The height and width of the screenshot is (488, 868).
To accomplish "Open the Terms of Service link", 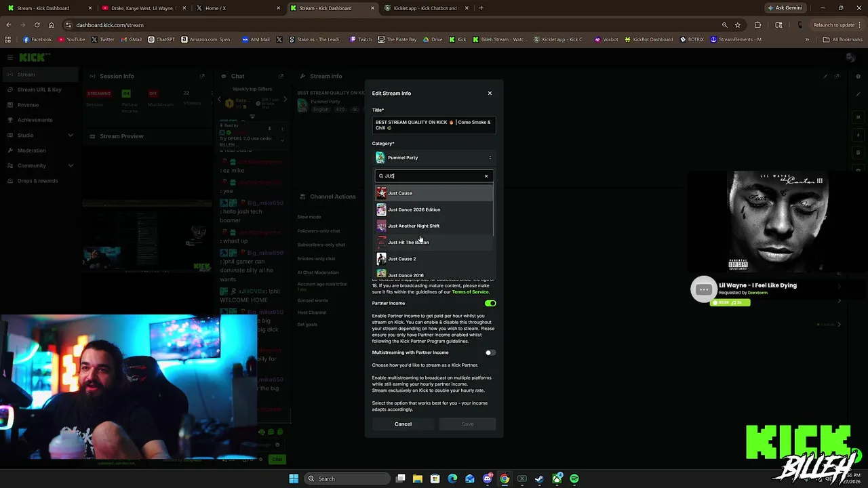I will [470, 291].
